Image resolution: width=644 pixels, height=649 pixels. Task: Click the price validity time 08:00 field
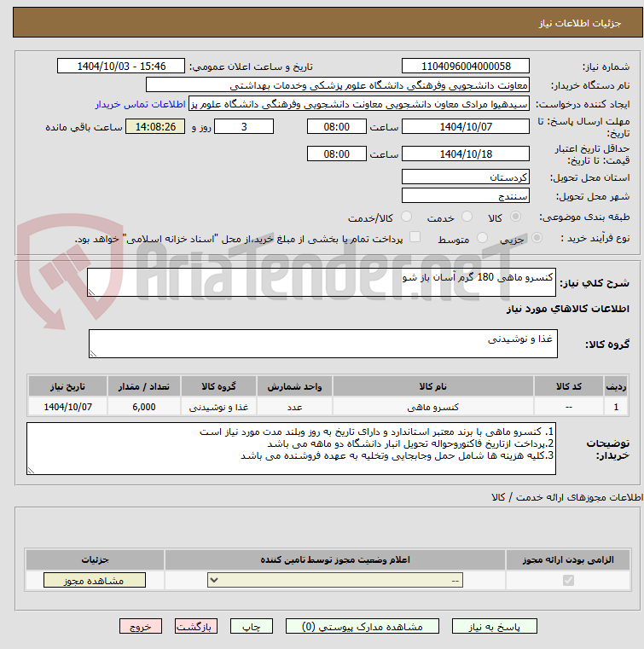(x=336, y=154)
